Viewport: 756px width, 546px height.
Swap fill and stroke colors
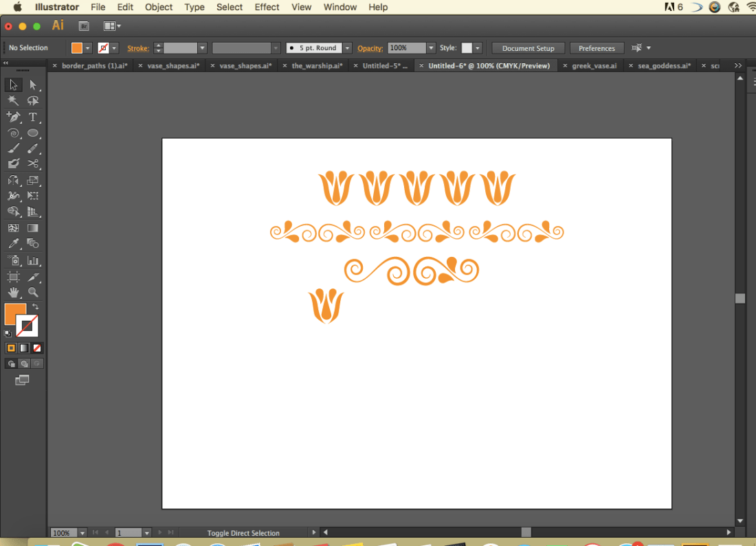35,306
